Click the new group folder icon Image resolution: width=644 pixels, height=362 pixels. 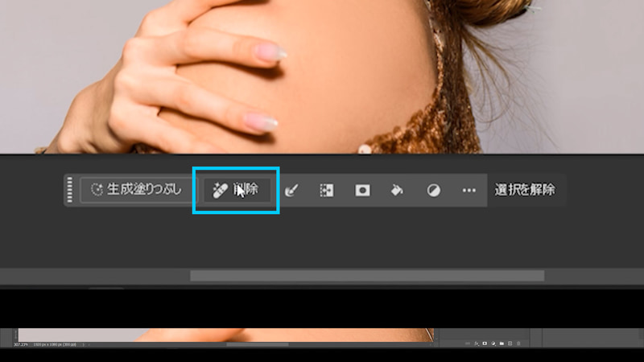[x=502, y=343]
